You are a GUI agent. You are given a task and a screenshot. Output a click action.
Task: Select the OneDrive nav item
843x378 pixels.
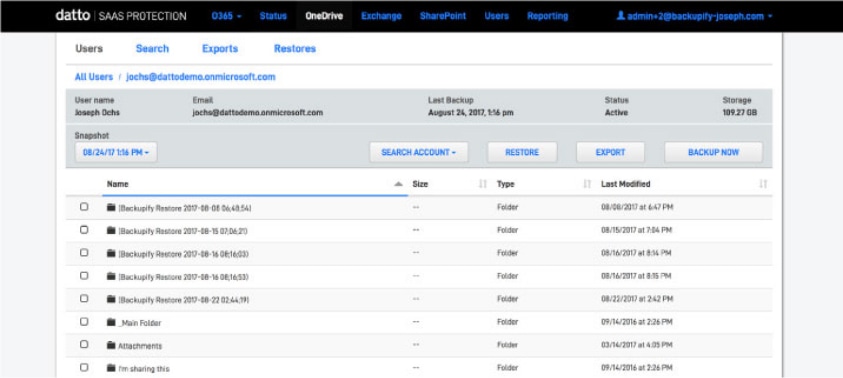point(324,16)
